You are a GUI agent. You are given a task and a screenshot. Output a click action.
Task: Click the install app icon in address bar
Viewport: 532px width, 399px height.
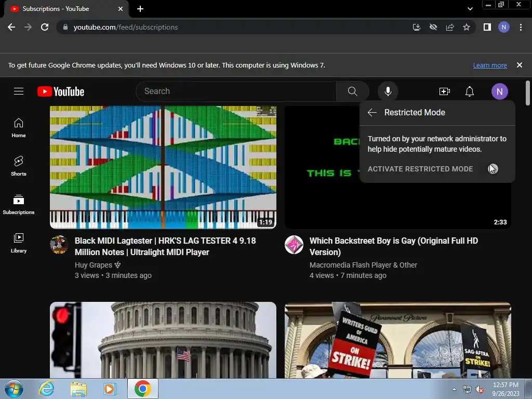(417, 27)
